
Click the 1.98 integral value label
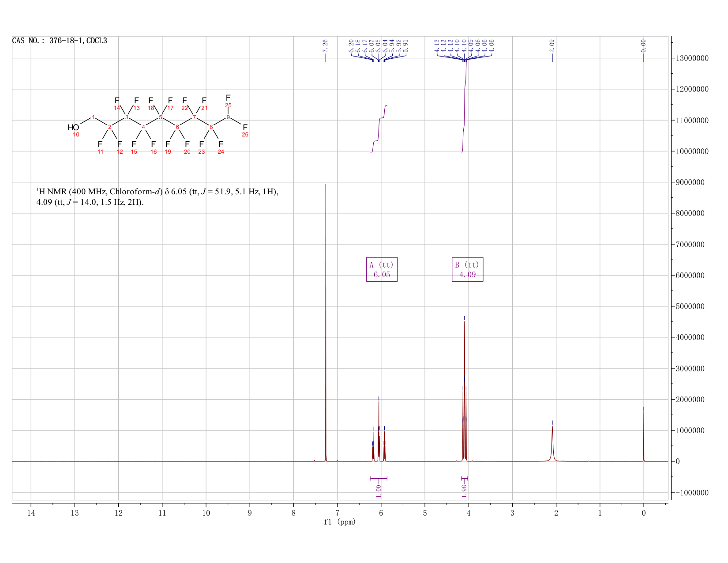(x=464, y=491)
